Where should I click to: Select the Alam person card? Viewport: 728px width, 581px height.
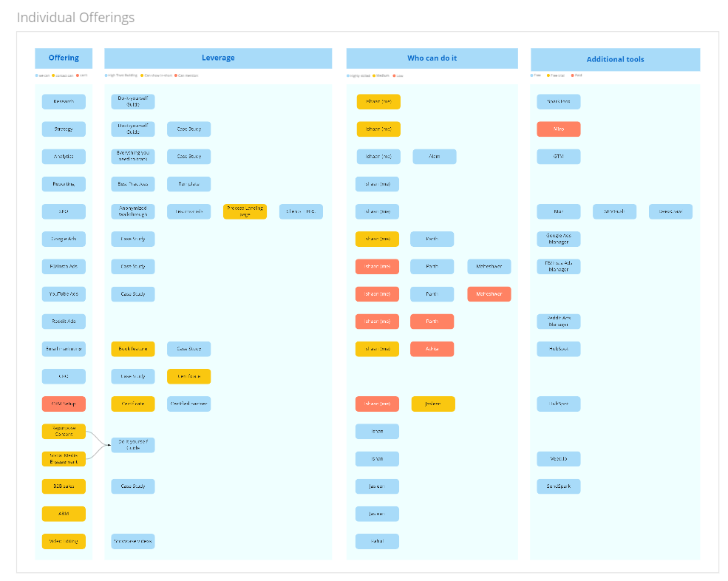435,157
